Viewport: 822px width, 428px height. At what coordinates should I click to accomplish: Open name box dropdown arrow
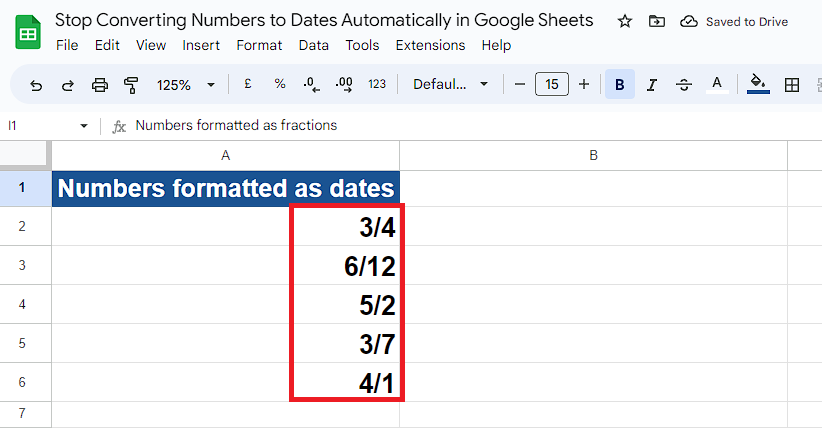tap(84, 125)
